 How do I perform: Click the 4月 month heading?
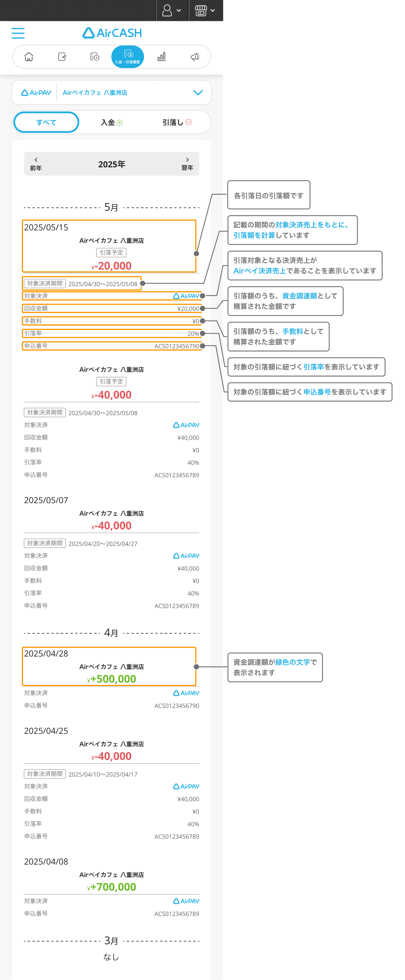pyautogui.click(x=111, y=633)
